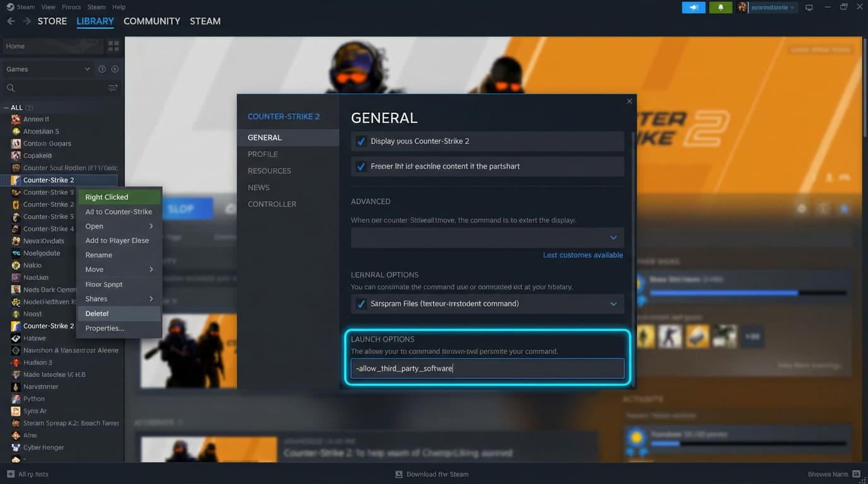Click the Lest customes available link
Image resolution: width=868 pixels, height=484 pixels.
point(582,255)
